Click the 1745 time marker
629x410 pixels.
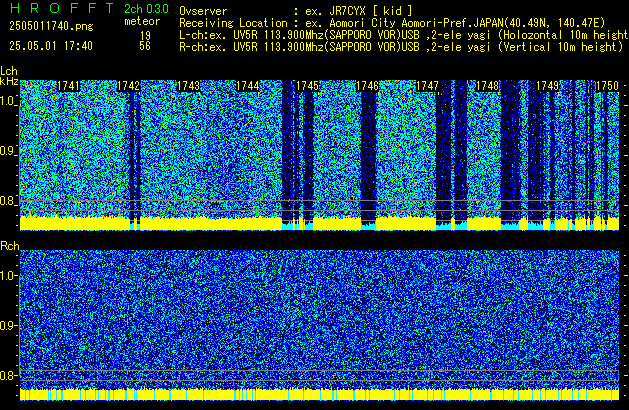coord(307,86)
